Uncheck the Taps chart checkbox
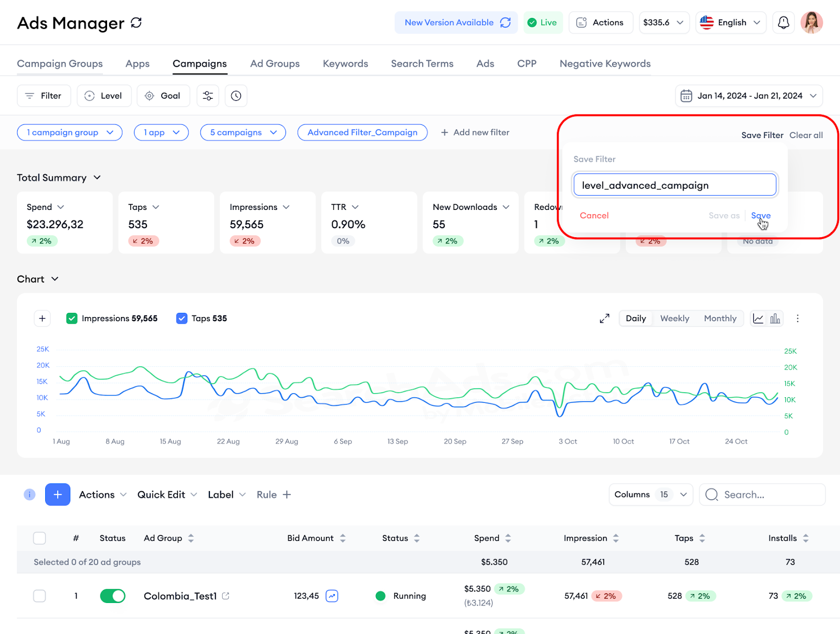 click(182, 319)
